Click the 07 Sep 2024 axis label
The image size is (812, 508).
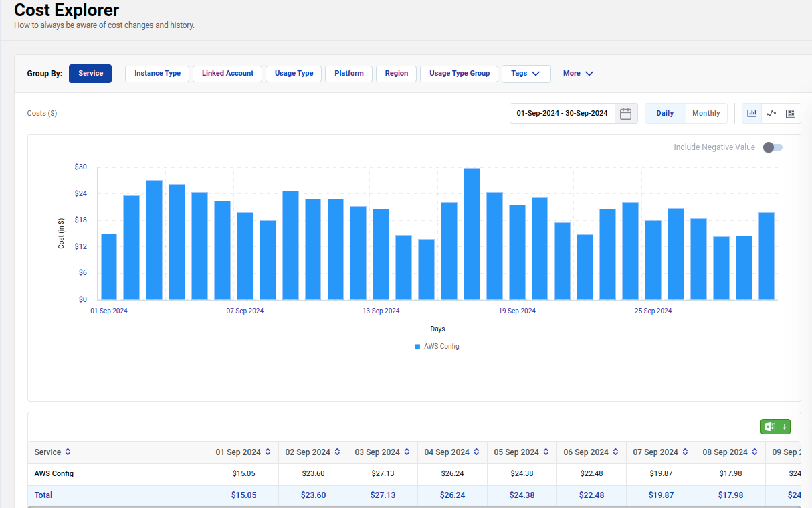pyautogui.click(x=245, y=311)
